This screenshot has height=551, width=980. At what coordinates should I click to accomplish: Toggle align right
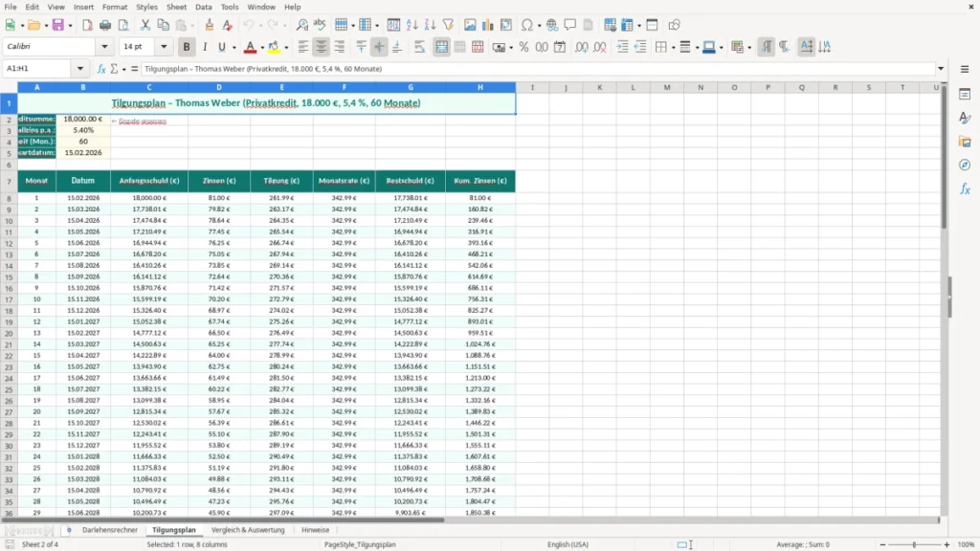tap(340, 47)
